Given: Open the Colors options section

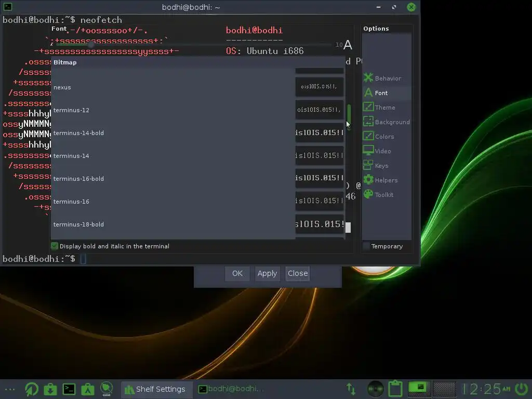Looking at the screenshot, I should (387, 137).
